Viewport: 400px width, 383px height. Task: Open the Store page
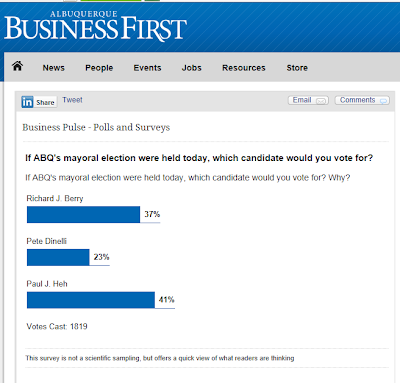pyautogui.click(x=297, y=68)
